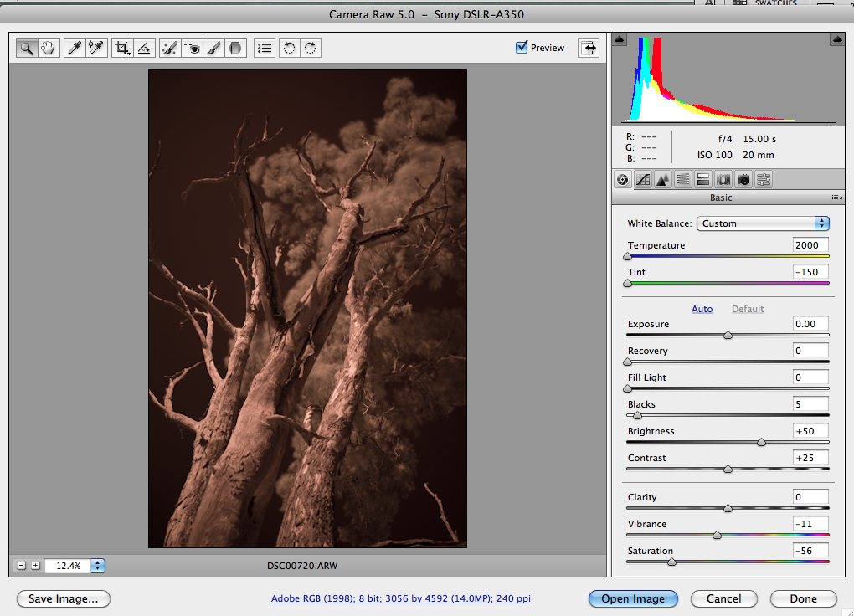Rotate image 90° counterclockwise
Viewport: 854px width, 616px height.
coord(289,48)
